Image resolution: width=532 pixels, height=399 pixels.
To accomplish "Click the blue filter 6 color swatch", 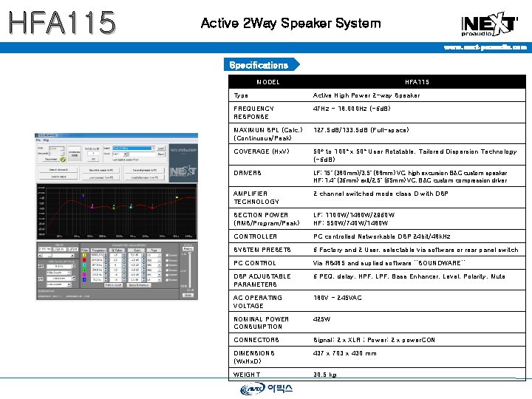I will tap(84, 280).
